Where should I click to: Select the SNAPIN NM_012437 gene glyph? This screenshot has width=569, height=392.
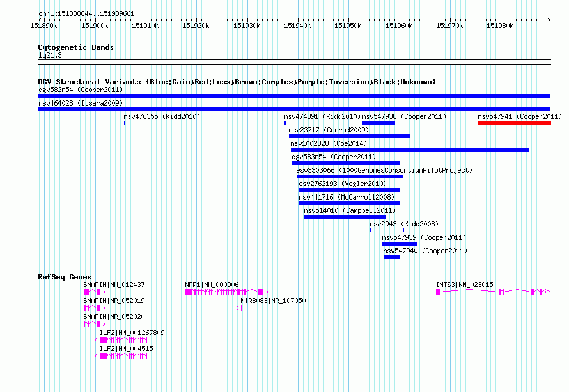pos(95,292)
